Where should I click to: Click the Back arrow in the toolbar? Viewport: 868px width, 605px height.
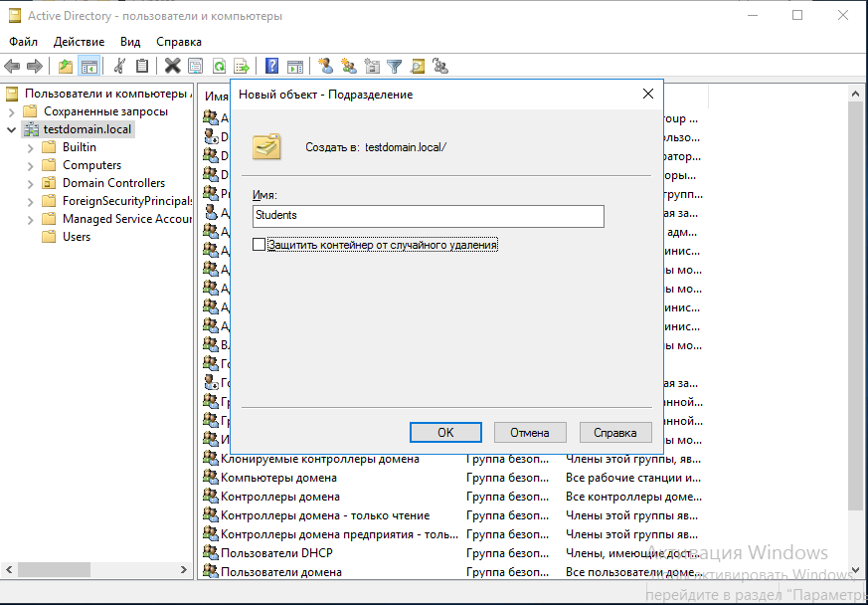12,67
